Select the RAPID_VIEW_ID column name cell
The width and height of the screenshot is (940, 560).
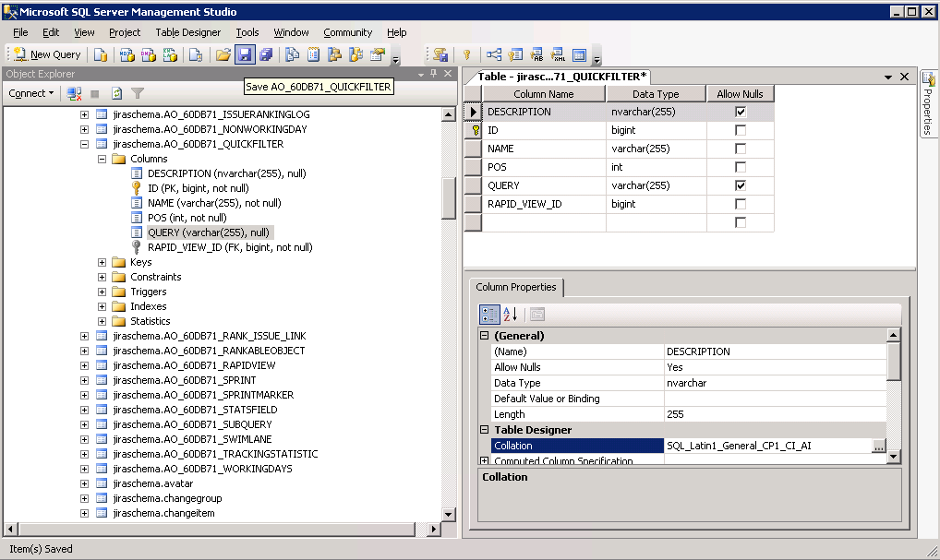543,204
